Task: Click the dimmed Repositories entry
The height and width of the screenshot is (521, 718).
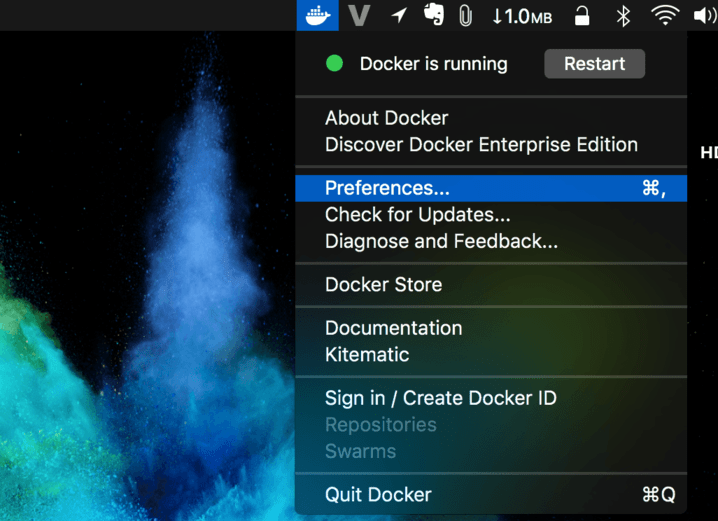Action: pyautogui.click(x=491, y=425)
